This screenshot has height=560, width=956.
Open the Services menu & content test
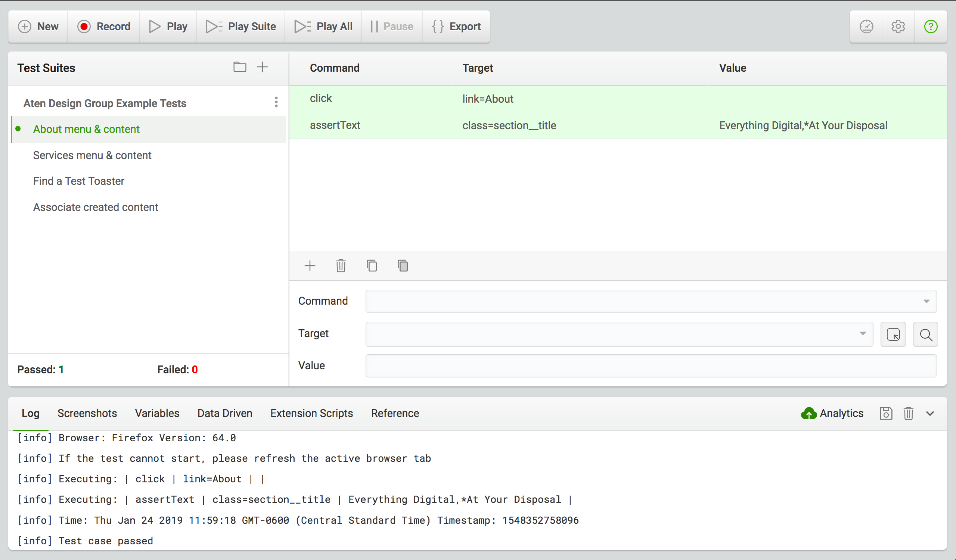(x=92, y=155)
